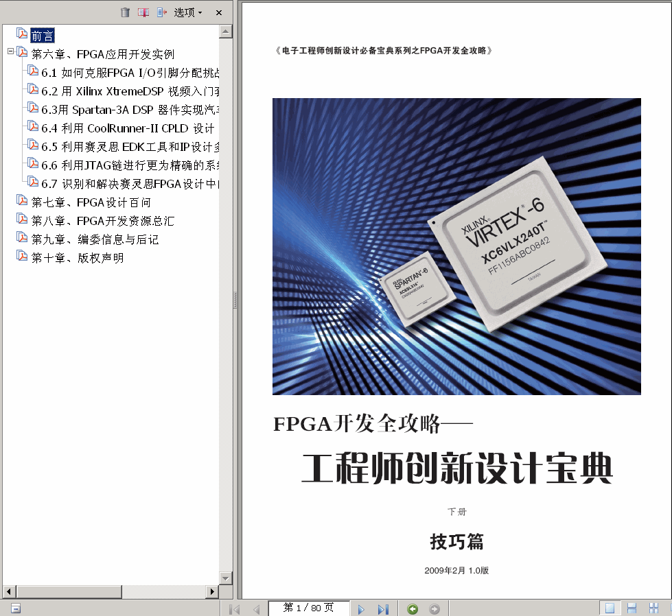
Task: Open bookmark 第十章、版权声明
Action: point(78,258)
